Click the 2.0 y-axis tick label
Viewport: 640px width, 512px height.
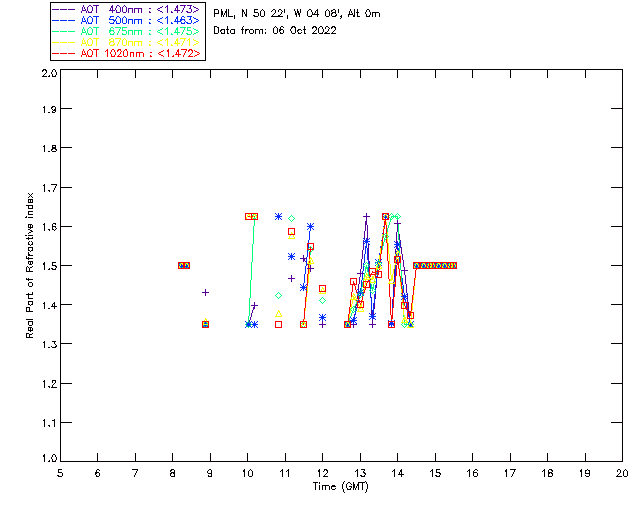tap(49, 73)
